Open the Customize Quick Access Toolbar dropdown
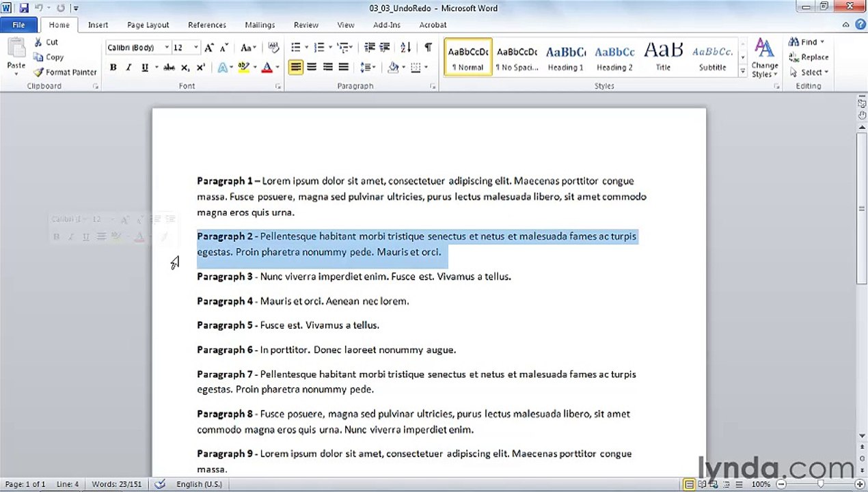868x492 pixels. (x=75, y=8)
